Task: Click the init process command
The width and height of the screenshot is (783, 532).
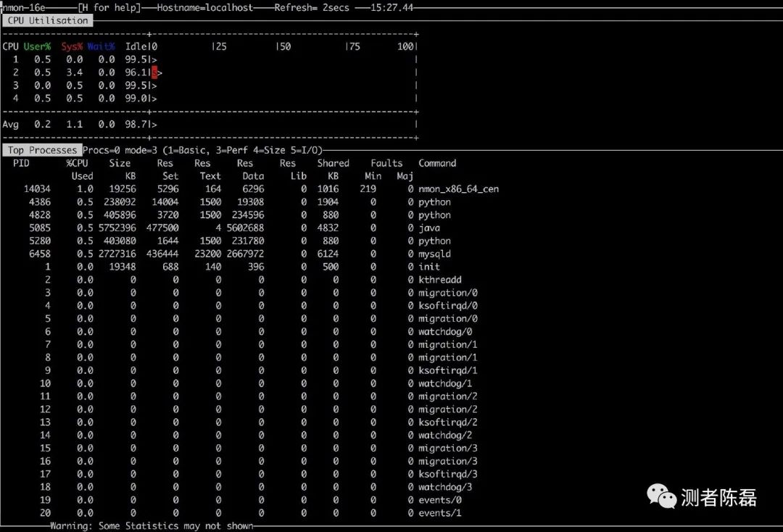Action: pos(429,267)
